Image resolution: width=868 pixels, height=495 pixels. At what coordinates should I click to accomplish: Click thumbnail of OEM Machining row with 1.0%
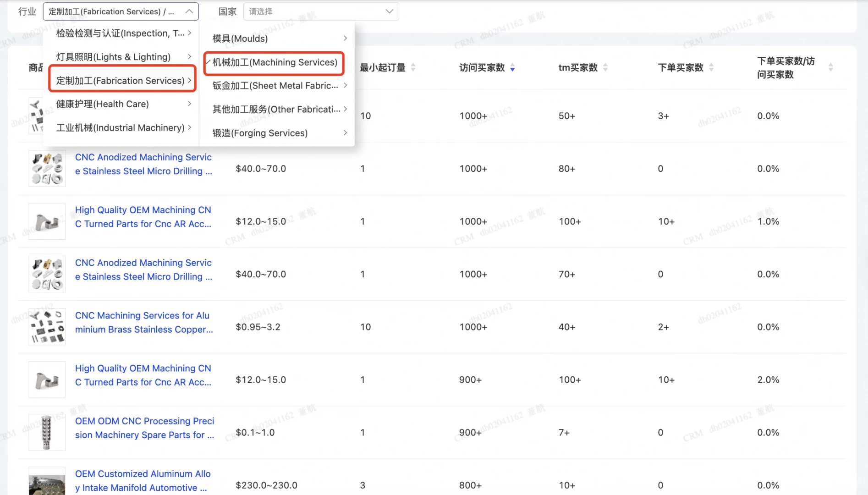[47, 221]
